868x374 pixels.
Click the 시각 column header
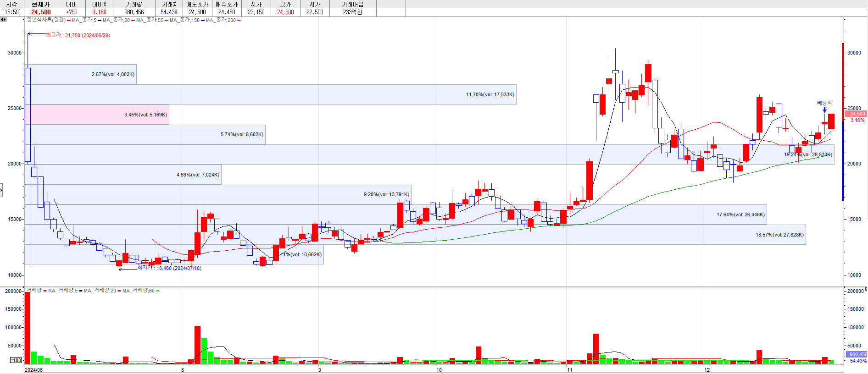(x=11, y=4)
